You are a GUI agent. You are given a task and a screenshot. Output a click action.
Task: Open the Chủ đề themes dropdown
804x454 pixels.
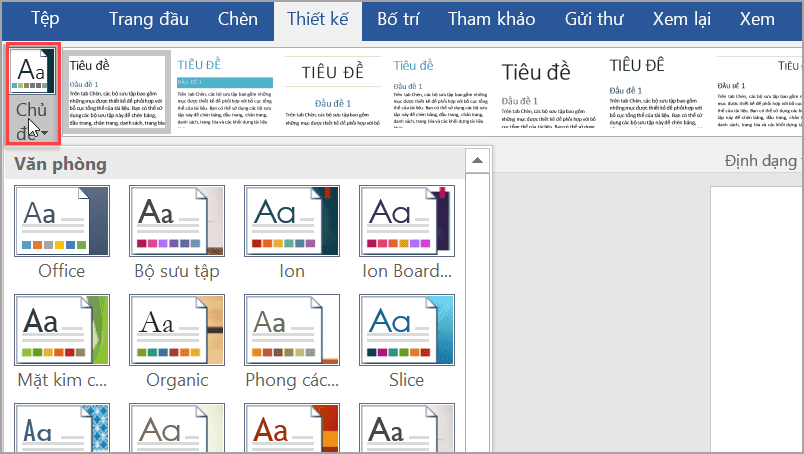(33, 93)
